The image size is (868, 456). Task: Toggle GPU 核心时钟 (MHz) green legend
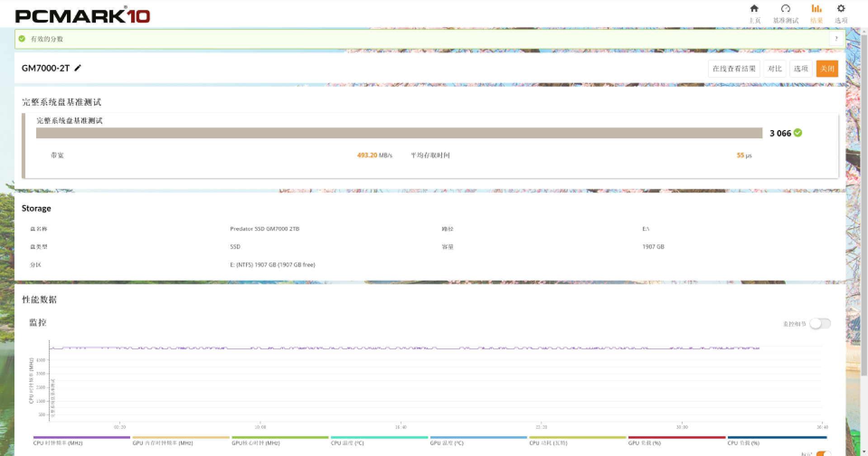(x=280, y=440)
